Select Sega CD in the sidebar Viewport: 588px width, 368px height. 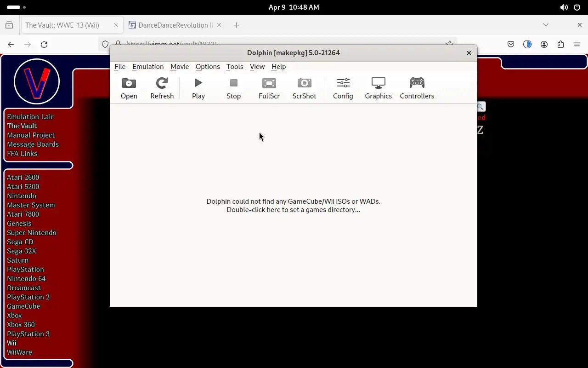point(20,242)
